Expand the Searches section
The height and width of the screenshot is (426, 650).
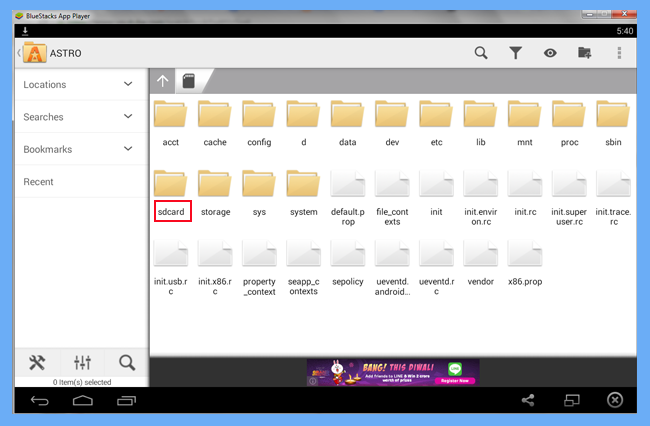click(x=81, y=117)
